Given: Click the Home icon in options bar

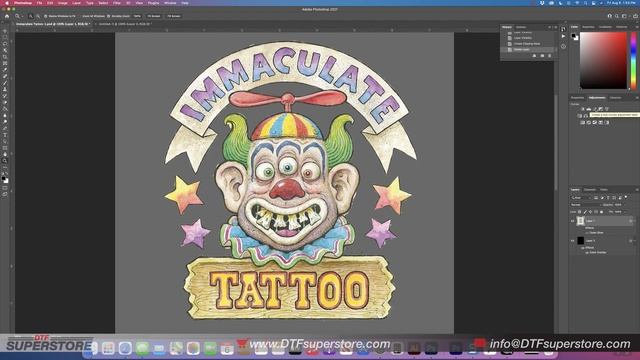Looking at the screenshot, I should pyautogui.click(x=7, y=16).
